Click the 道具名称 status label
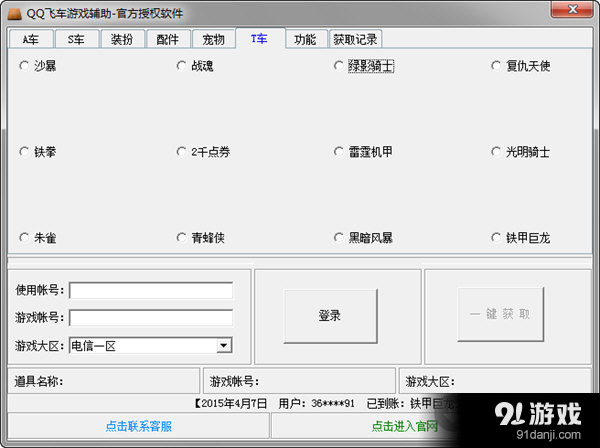 click(x=39, y=381)
